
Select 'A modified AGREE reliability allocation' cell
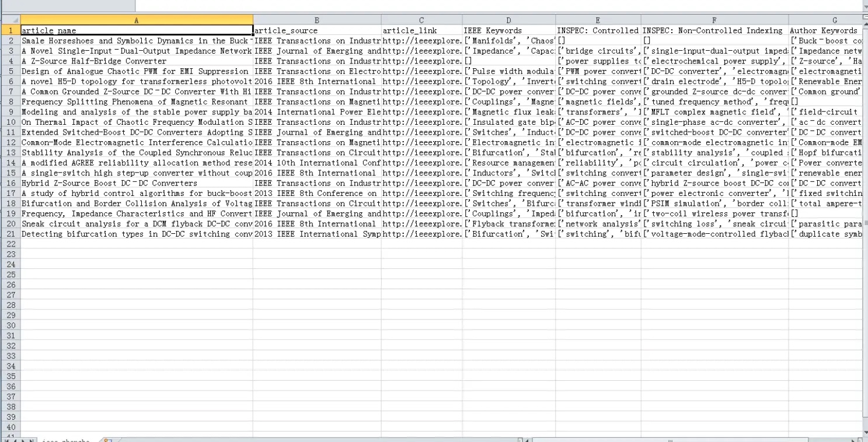click(137, 163)
